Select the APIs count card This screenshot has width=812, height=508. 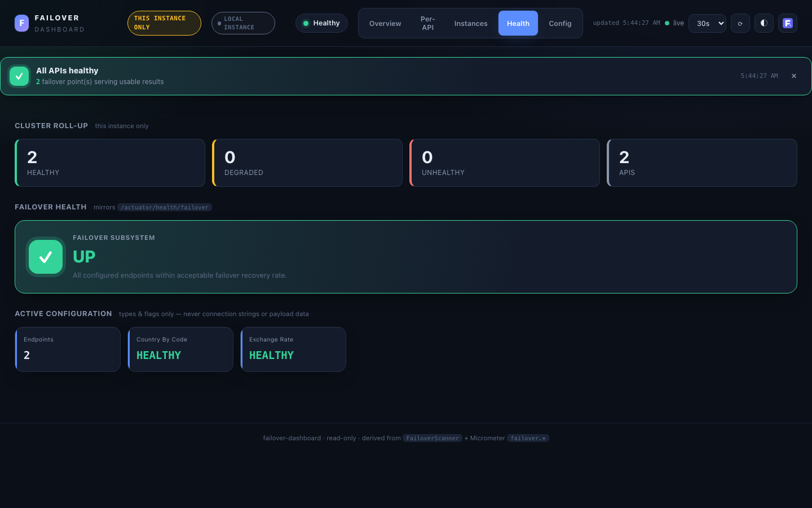[702, 163]
